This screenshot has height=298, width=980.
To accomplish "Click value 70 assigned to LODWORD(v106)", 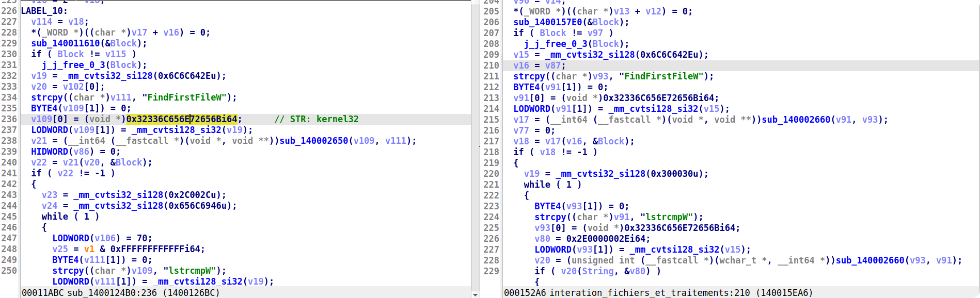I will 142,238.
